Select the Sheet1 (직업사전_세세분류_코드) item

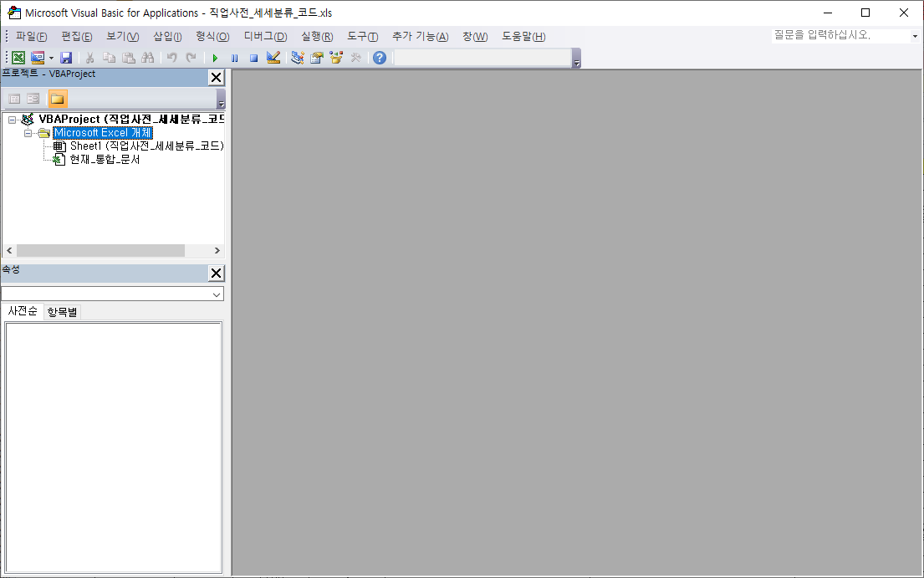click(x=146, y=146)
